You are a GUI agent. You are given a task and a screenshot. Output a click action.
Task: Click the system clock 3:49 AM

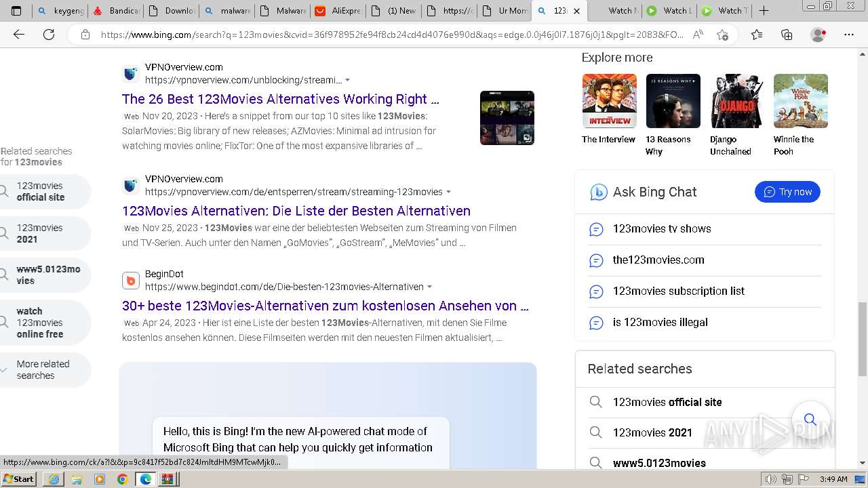pos(833,479)
